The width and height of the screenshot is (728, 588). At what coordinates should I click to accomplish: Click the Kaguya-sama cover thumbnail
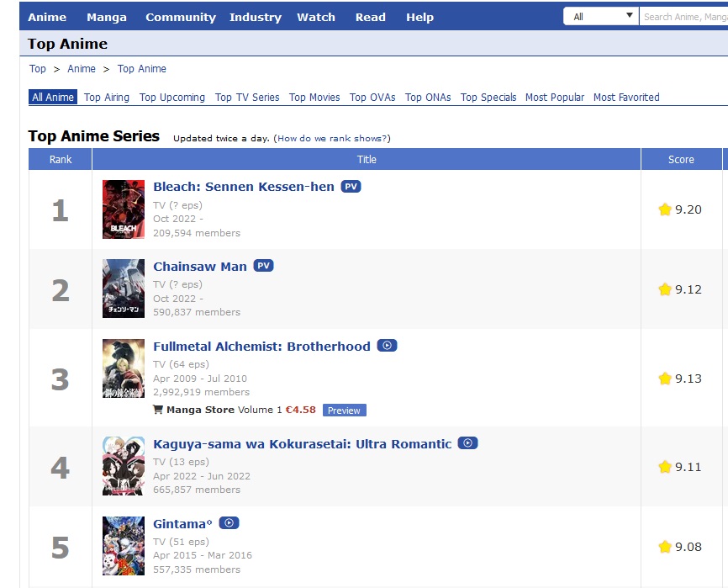pyautogui.click(x=124, y=466)
